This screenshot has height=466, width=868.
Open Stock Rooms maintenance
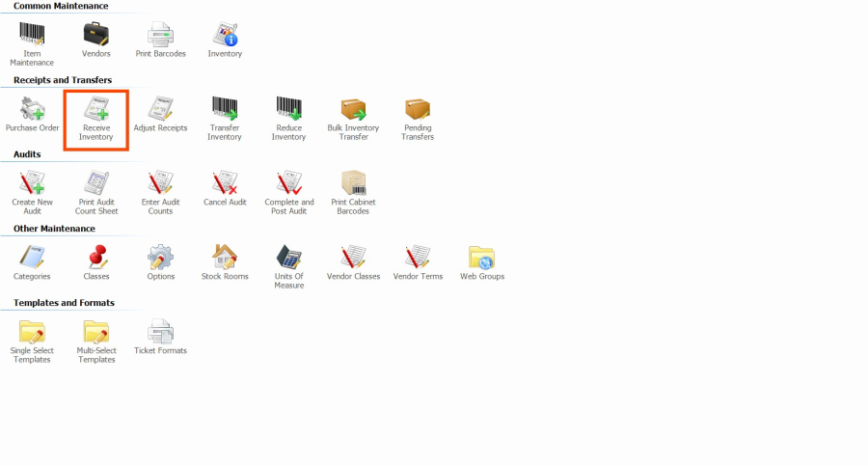[225, 258]
